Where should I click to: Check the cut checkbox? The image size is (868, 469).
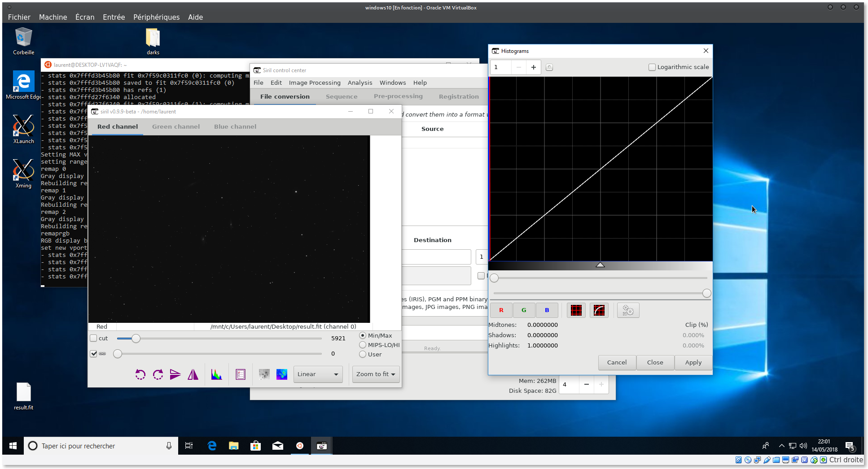[x=94, y=339]
